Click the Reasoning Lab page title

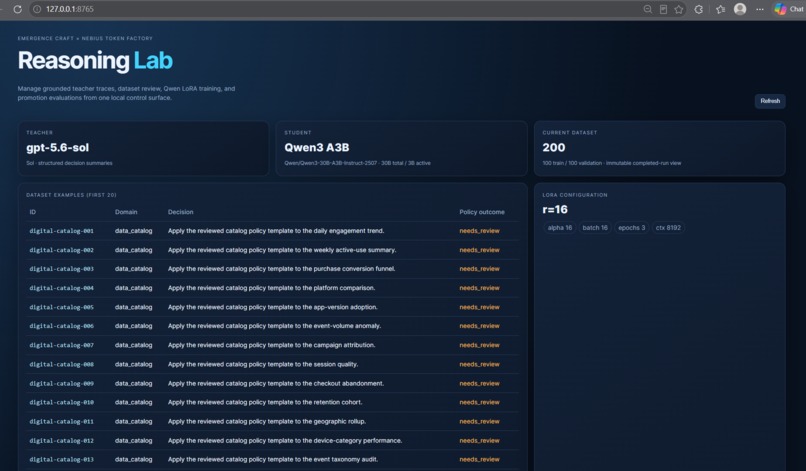click(x=95, y=61)
